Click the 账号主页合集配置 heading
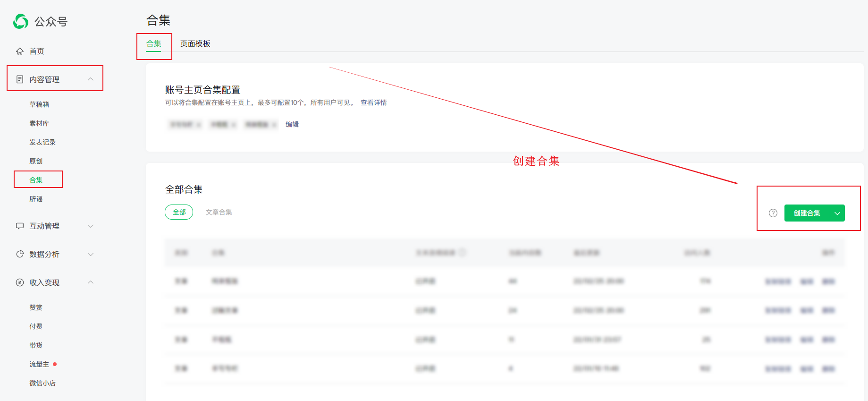Image resolution: width=868 pixels, height=401 pixels. [x=203, y=90]
